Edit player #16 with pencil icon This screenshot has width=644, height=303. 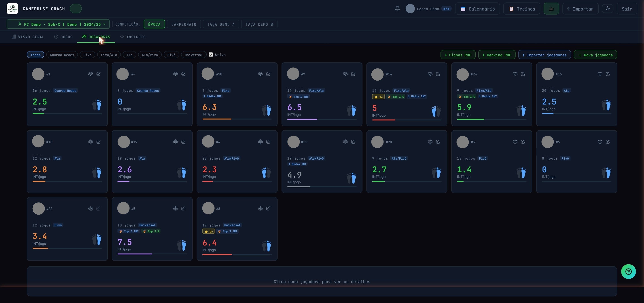point(608,74)
